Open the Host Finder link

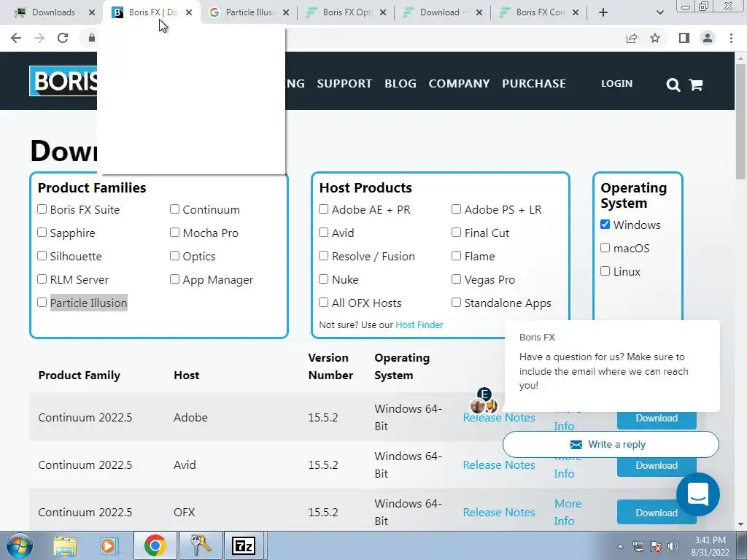pos(419,324)
